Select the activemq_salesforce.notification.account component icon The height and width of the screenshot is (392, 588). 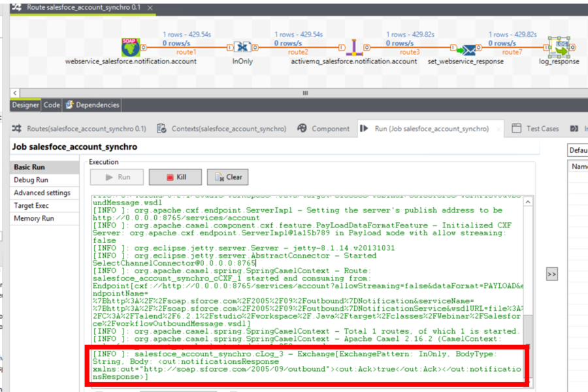[353, 47]
